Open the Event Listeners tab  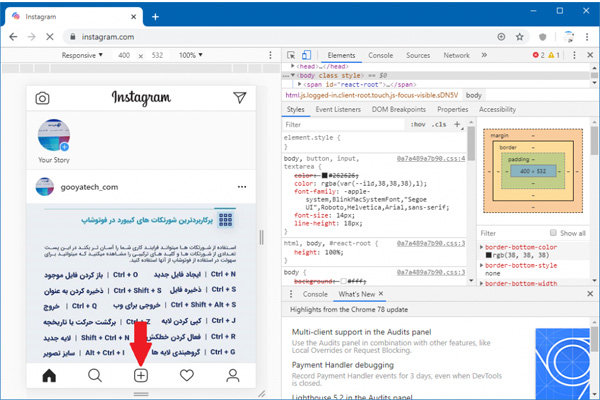pos(338,109)
